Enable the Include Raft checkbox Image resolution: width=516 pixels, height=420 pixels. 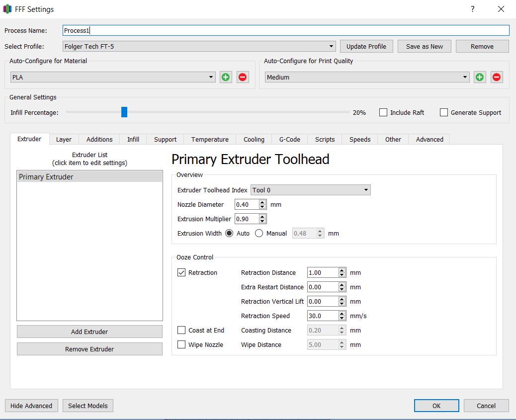(x=383, y=112)
